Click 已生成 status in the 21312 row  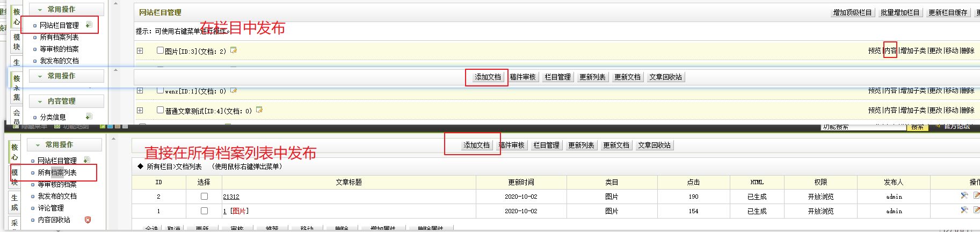[x=757, y=197]
